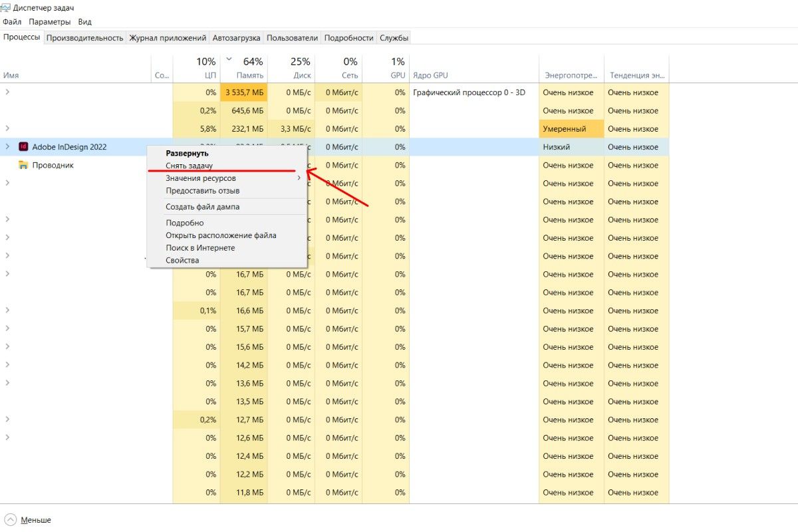This screenshot has height=532, width=798.
Task: Click the Меньше details button
Action: [35, 520]
